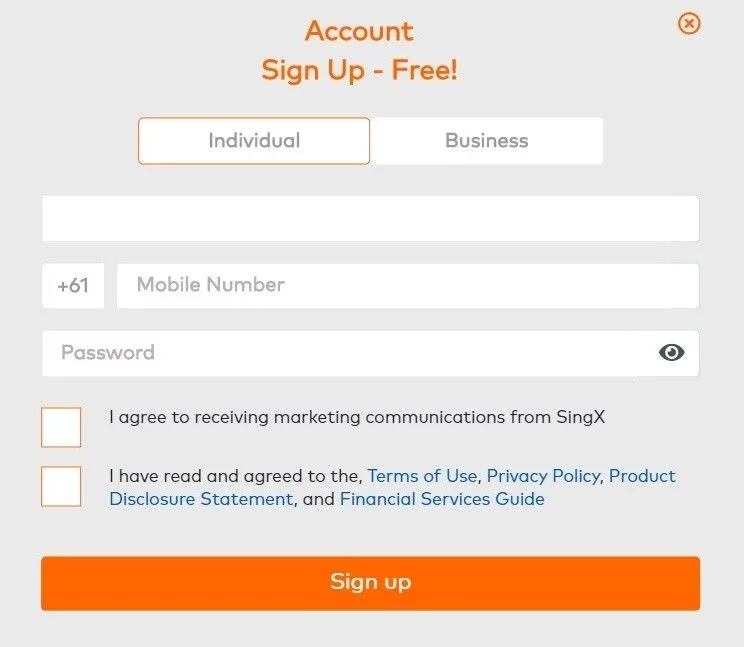Select the Individual account tab

click(x=254, y=141)
